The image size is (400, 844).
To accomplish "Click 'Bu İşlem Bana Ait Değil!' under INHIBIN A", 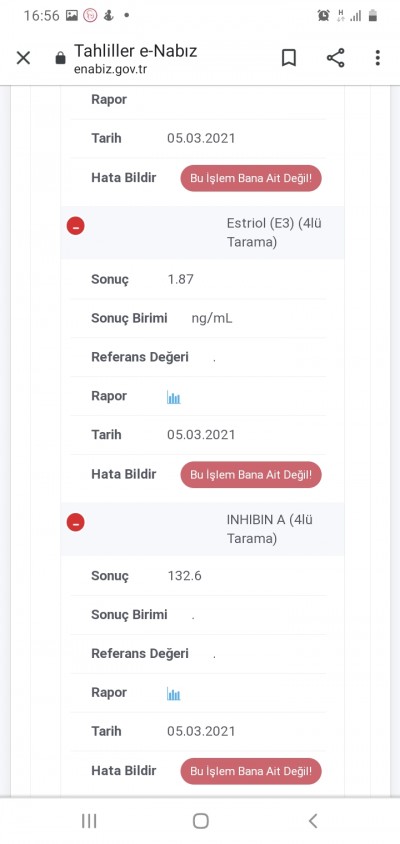I will pos(251,771).
